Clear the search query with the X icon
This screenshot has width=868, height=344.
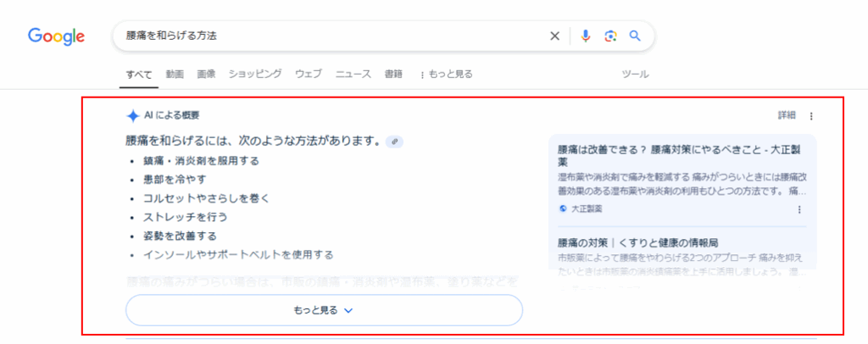[554, 36]
